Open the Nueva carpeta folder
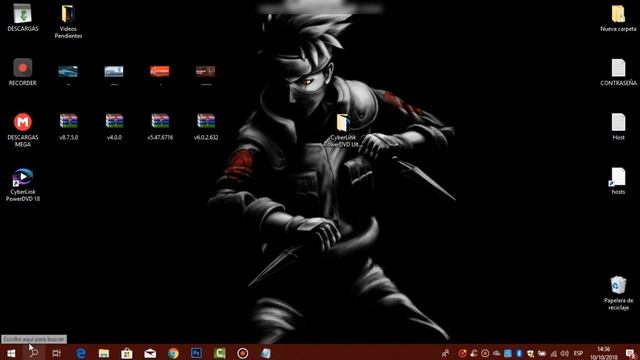 (618, 18)
